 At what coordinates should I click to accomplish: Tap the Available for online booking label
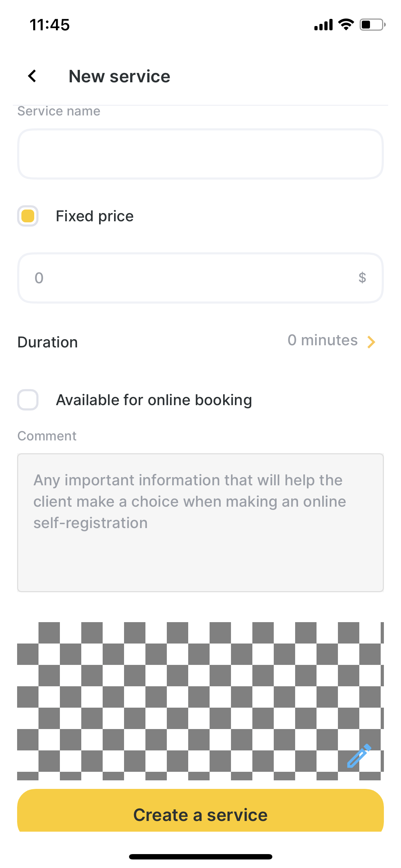(x=154, y=400)
